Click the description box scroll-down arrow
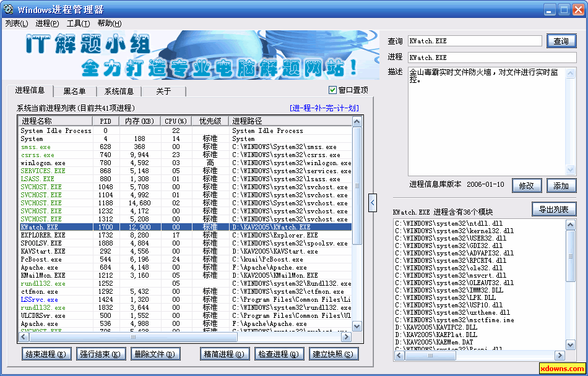The height and width of the screenshot is (376, 588). pos(571,169)
